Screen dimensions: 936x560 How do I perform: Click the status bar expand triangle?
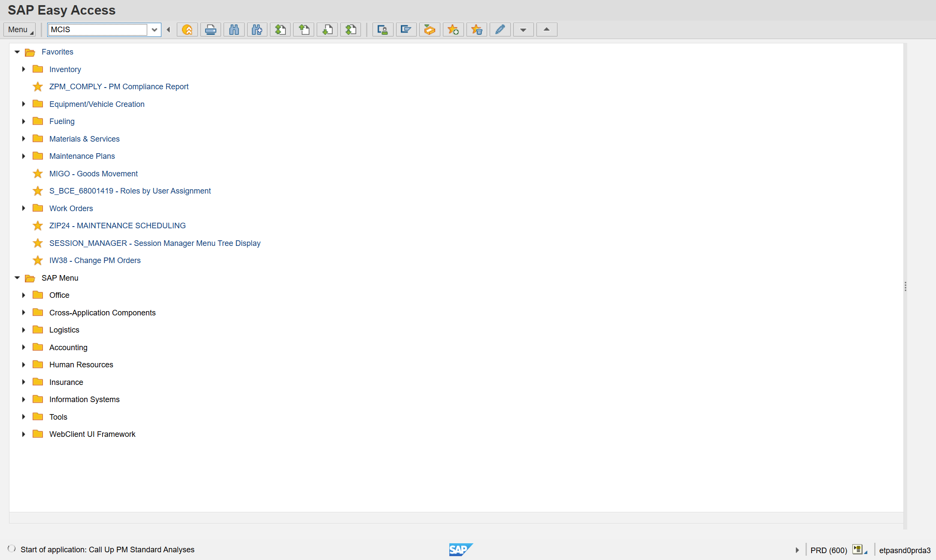[x=797, y=550]
